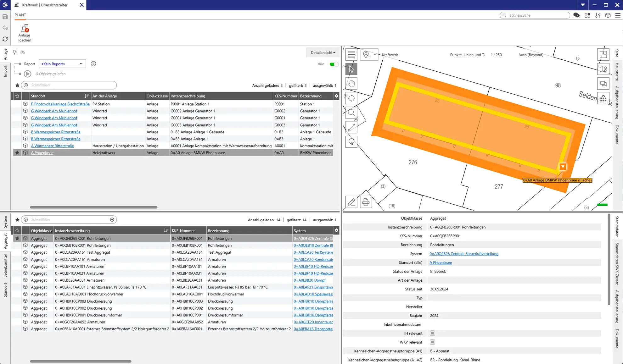The width and height of the screenshot is (623, 364).
Task: Open the map hamburger menu icon
Action: pyautogui.click(x=351, y=55)
